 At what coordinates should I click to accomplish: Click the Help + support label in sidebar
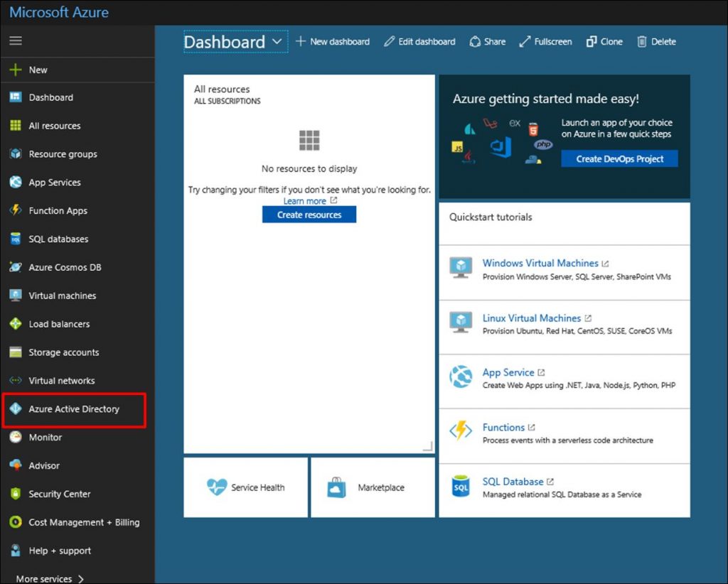point(60,551)
